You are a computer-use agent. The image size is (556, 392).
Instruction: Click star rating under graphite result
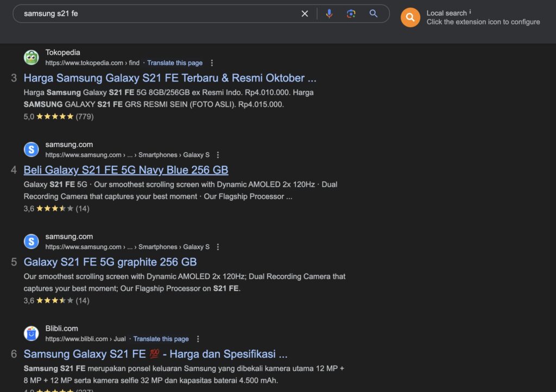click(56, 301)
